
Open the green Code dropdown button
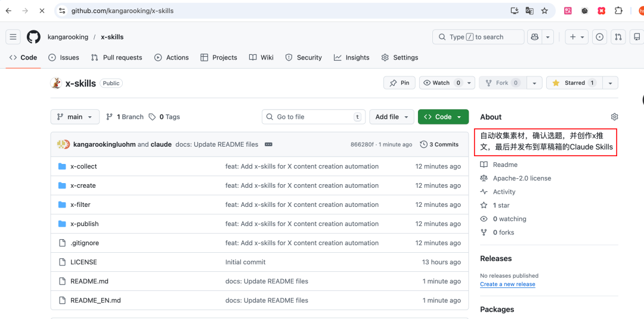click(442, 117)
